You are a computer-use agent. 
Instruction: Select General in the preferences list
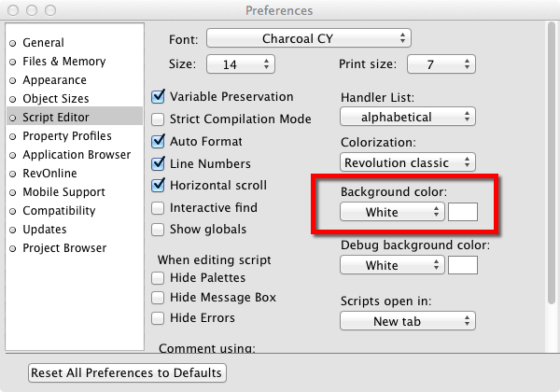[43, 43]
